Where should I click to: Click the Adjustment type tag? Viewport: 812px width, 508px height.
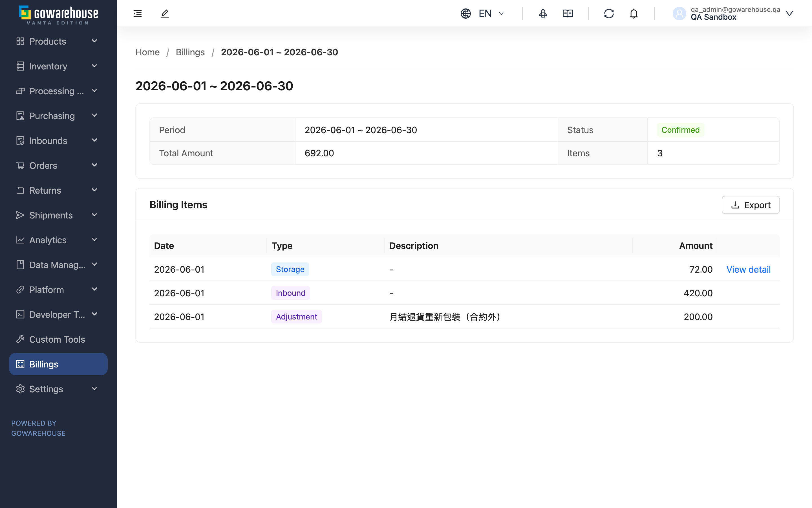(x=296, y=317)
